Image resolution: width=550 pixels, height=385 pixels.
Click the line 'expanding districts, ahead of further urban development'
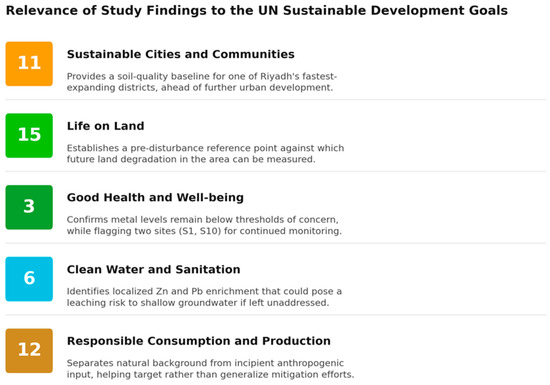pos(200,88)
